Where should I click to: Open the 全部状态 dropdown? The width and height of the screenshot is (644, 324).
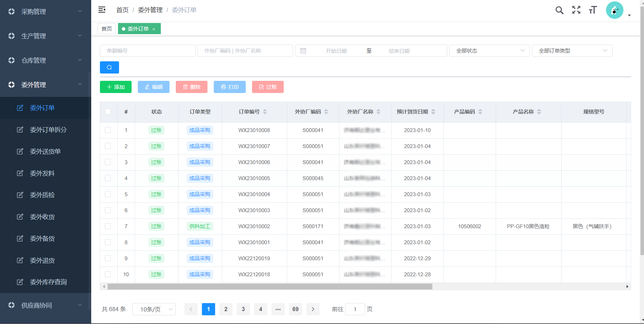tap(489, 51)
